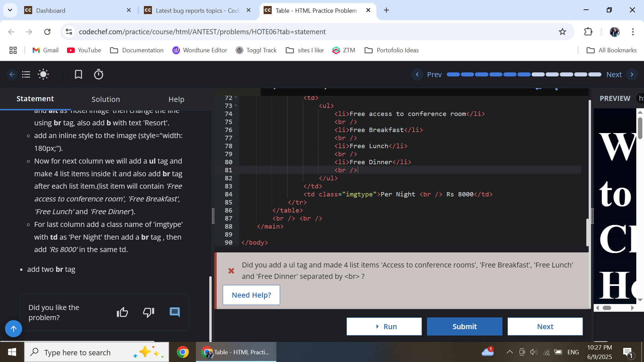Click the Run button
Viewport: 644px width, 362px height.
(384, 326)
